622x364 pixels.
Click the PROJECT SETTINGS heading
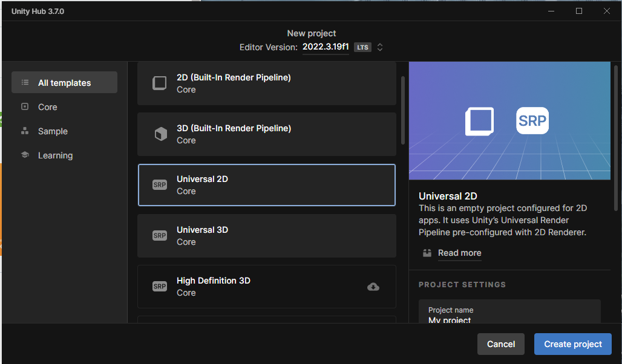click(x=462, y=285)
